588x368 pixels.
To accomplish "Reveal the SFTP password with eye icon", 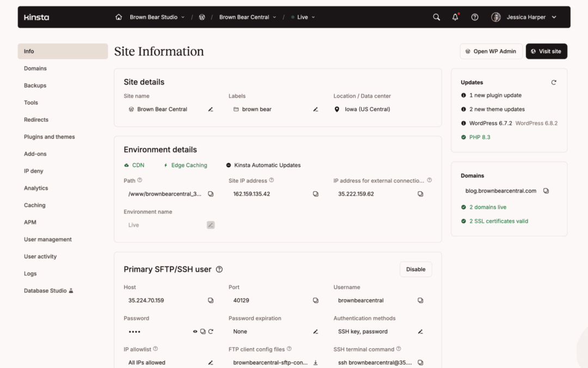I will (195, 331).
